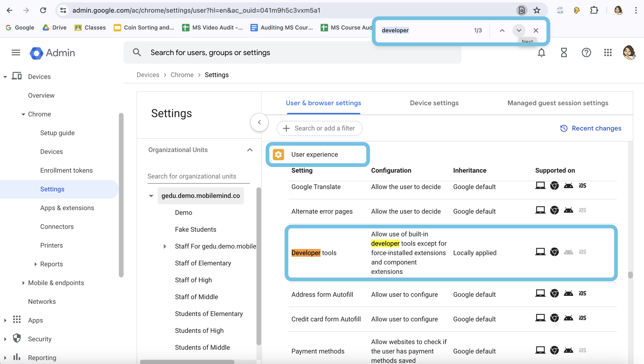This screenshot has height=364, width=644.
Task: Click Recent changes link
Action: [x=596, y=129]
